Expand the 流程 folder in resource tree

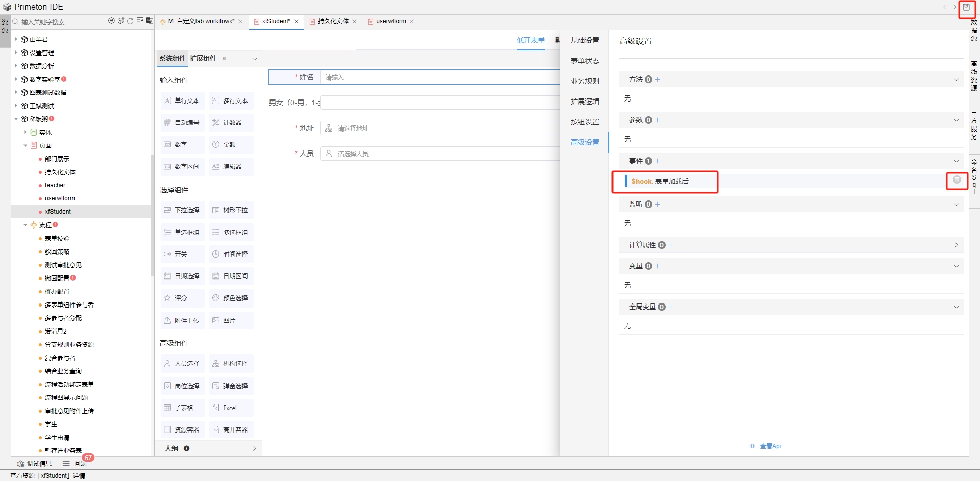point(24,224)
